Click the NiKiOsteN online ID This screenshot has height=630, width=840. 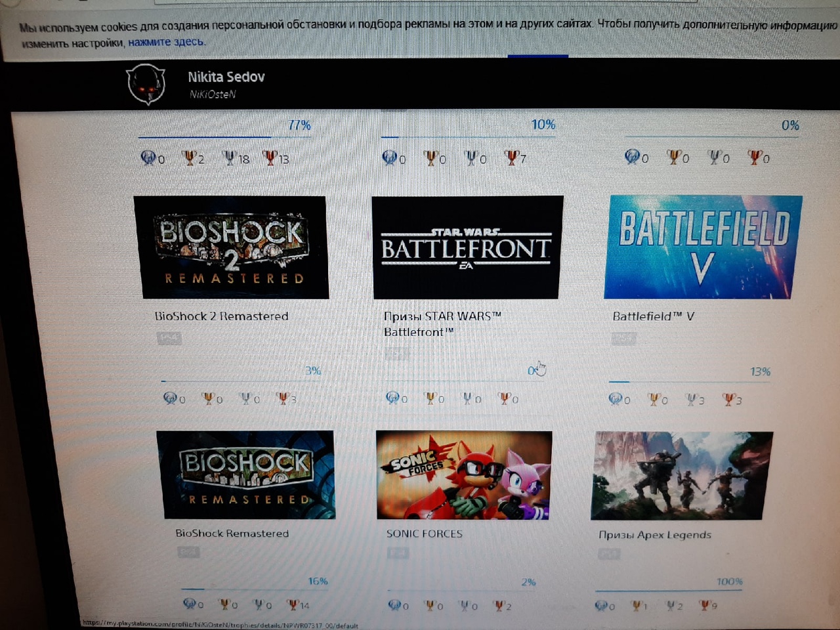point(213,94)
